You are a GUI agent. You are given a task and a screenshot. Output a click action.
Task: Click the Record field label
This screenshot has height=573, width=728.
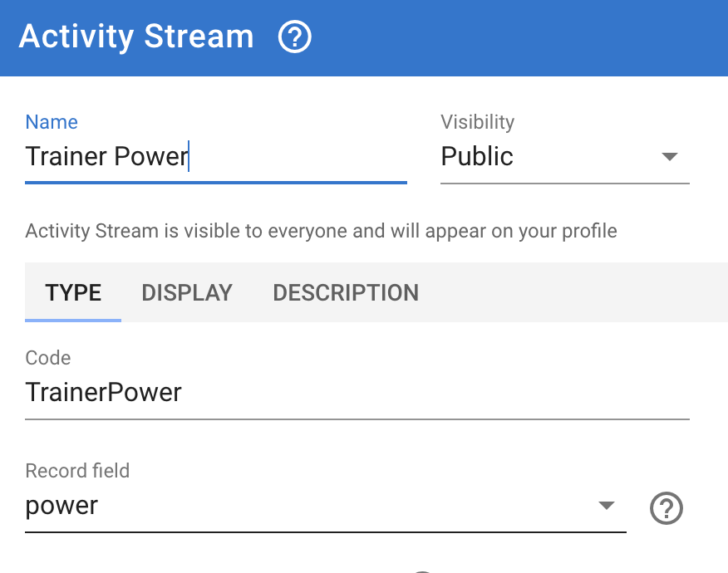(x=77, y=471)
